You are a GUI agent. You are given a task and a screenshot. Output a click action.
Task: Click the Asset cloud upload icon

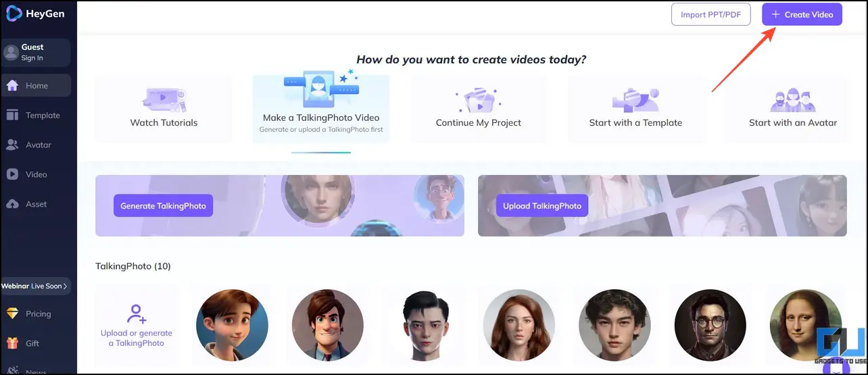point(12,204)
